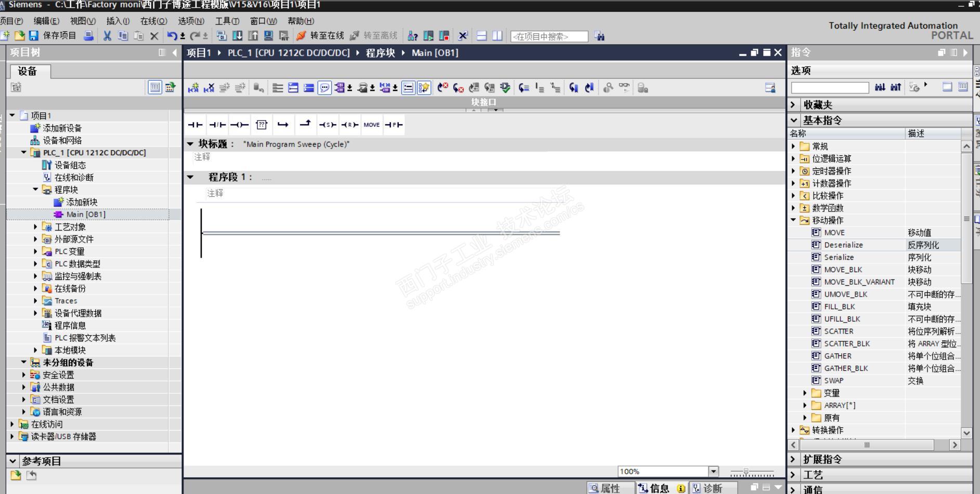Screen dimensions: 980x494
Task: Click the instructions search input field
Action: pyautogui.click(x=830, y=87)
